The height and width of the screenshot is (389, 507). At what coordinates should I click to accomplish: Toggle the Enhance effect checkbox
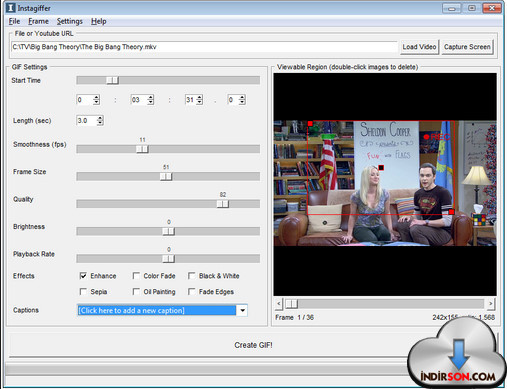point(83,276)
